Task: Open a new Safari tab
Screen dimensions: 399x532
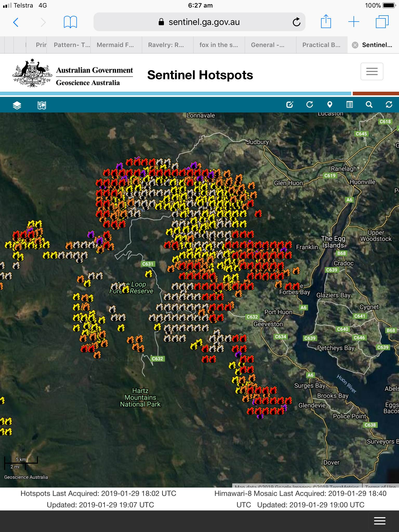Action: 354,22
